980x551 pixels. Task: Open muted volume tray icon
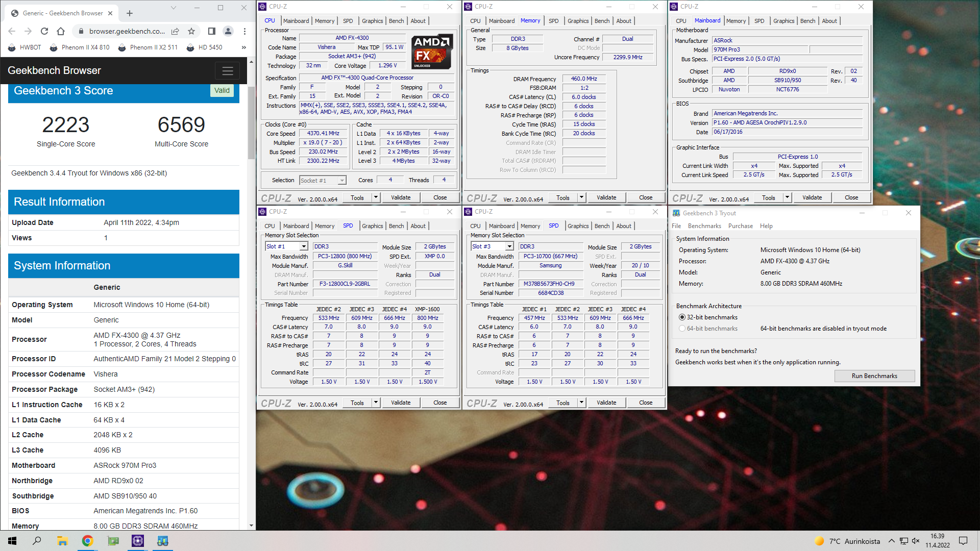click(x=916, y=541)
